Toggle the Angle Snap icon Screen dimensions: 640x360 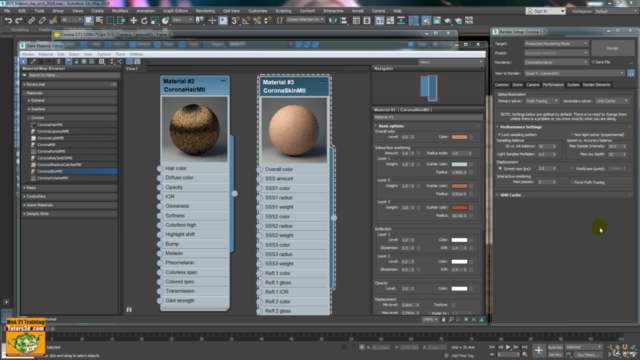tap(246, 20)
